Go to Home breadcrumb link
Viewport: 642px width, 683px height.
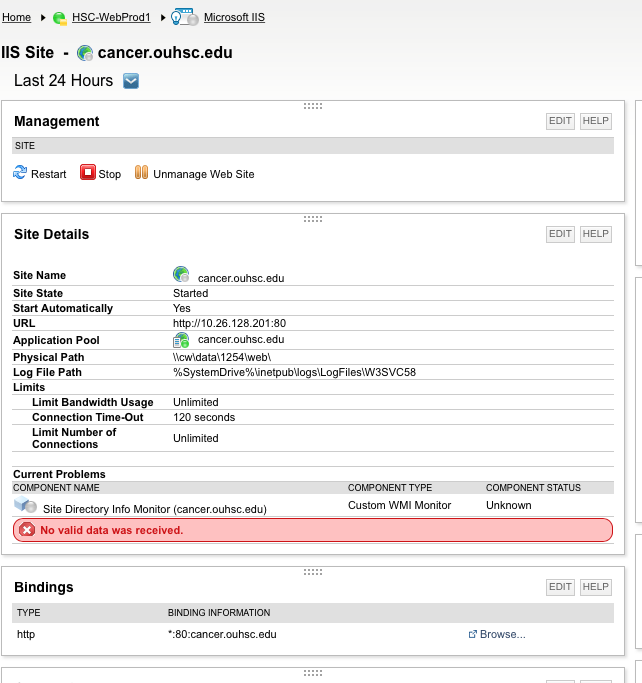[16, 18]
